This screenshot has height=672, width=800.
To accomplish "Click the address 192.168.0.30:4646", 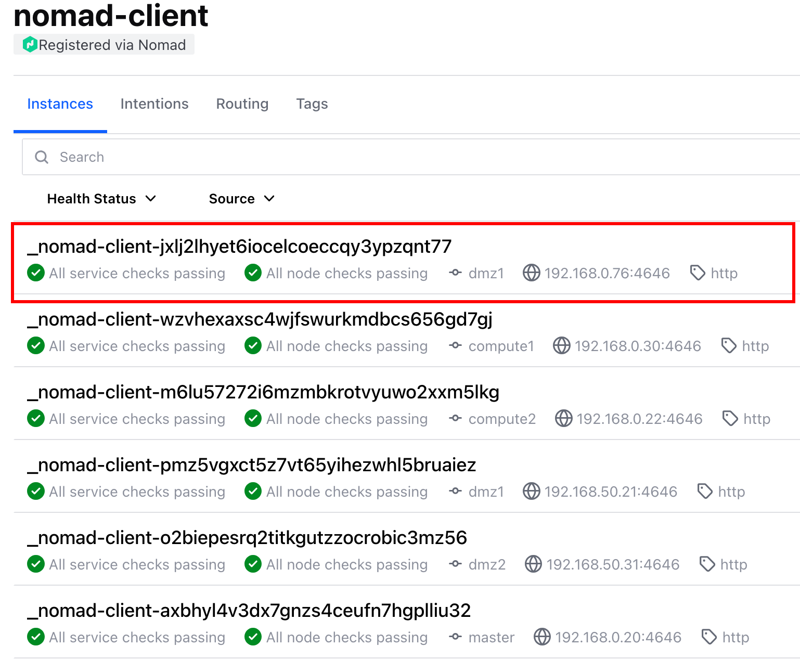I will [x=638, y=346].
